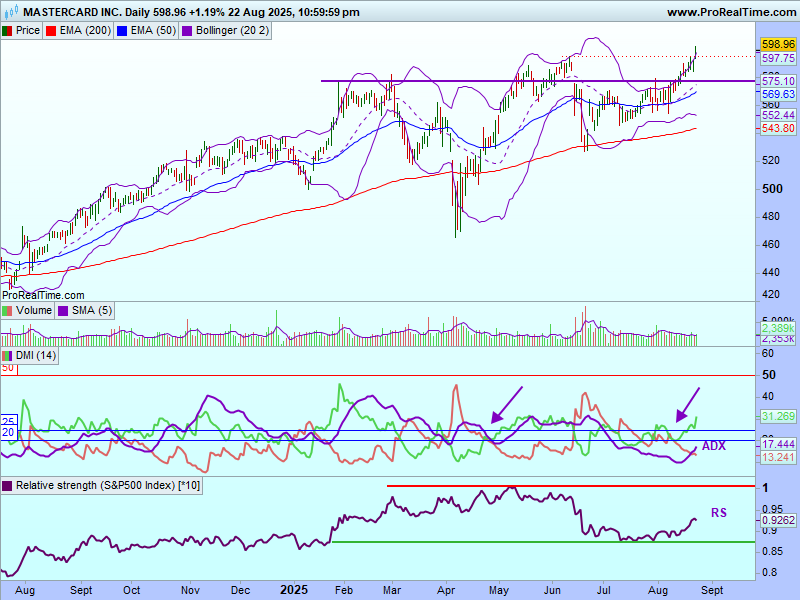This screenshot has height=600, width=800.
Task: Click the 420 price level on price axis
Action: pyautogui.click(x=770, y=294)
